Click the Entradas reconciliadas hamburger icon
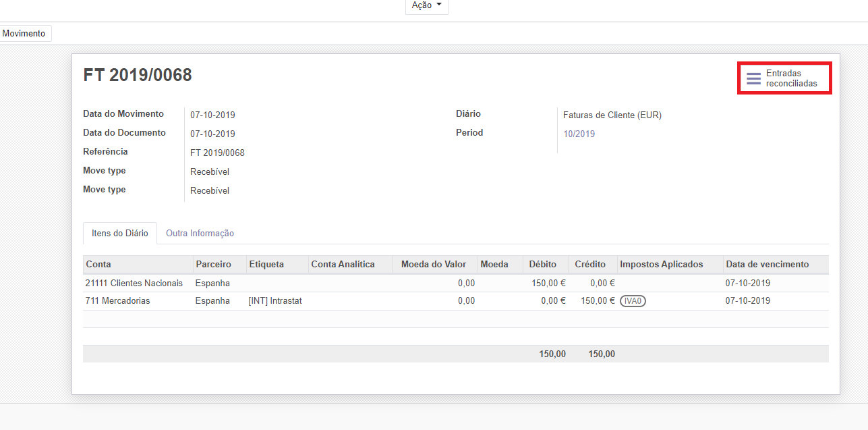Screen dimensions: 868x430 (753, 79)
